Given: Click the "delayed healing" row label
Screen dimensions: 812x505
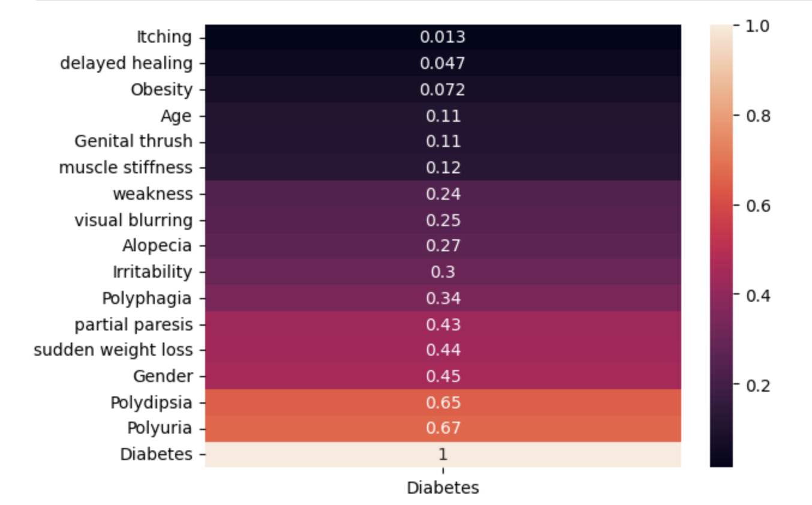Looking at the screenshot, I should pyautogui.click(x=127, y=63).
